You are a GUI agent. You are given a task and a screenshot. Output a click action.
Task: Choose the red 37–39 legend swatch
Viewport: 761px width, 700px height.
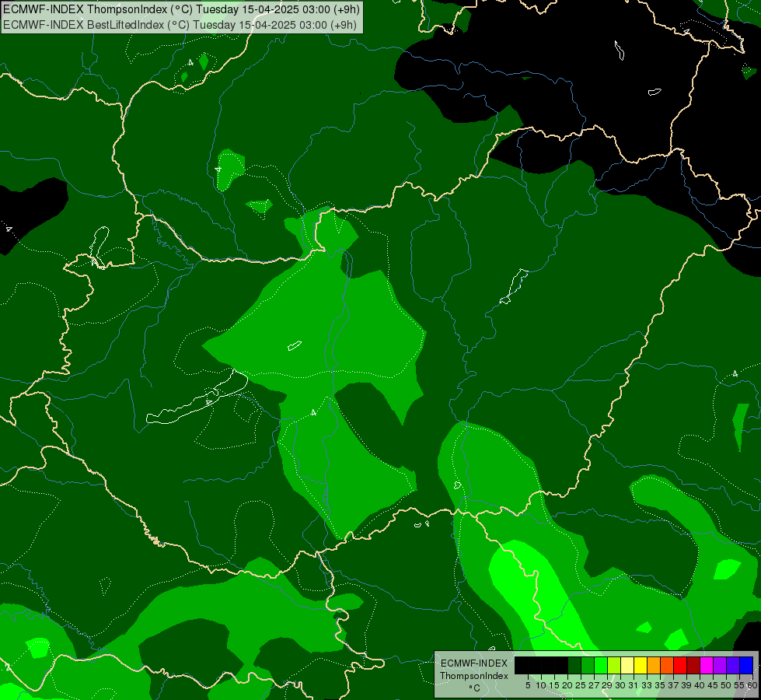click(x=680, y=665)
